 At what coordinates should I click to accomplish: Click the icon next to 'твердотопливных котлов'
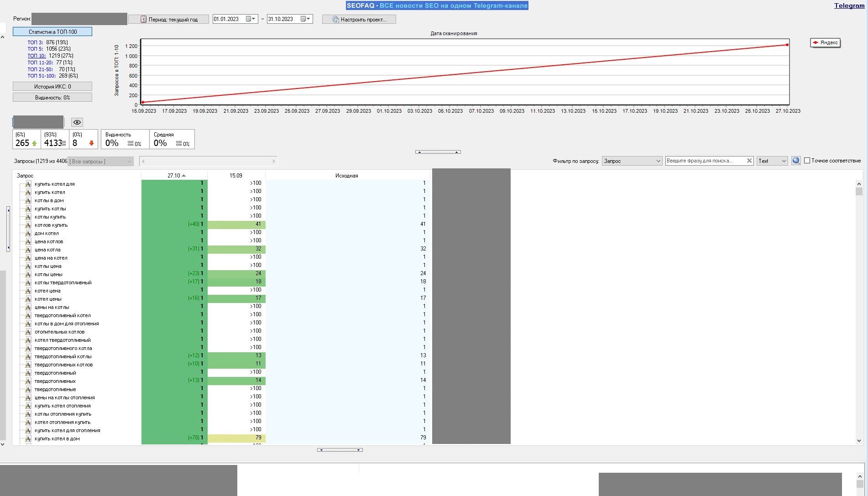28,365
